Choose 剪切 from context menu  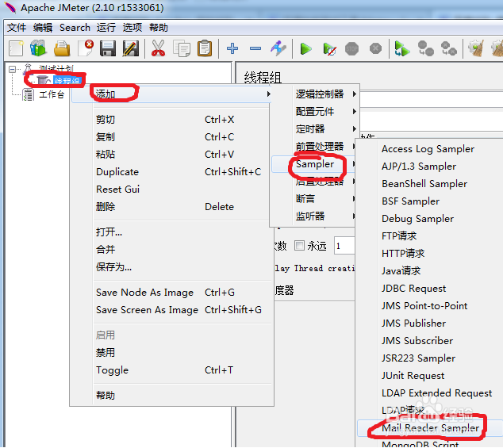(171, 120)
